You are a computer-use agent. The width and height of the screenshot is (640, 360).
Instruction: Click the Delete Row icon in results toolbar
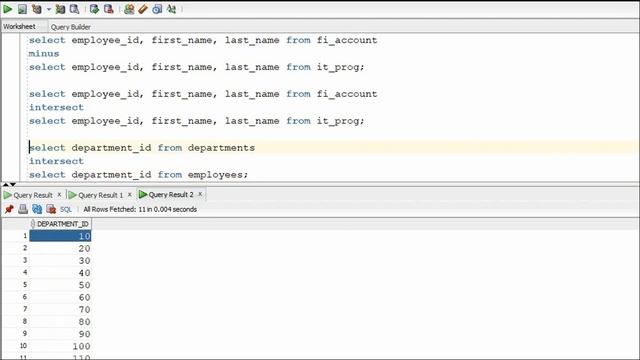coord(51,209)
